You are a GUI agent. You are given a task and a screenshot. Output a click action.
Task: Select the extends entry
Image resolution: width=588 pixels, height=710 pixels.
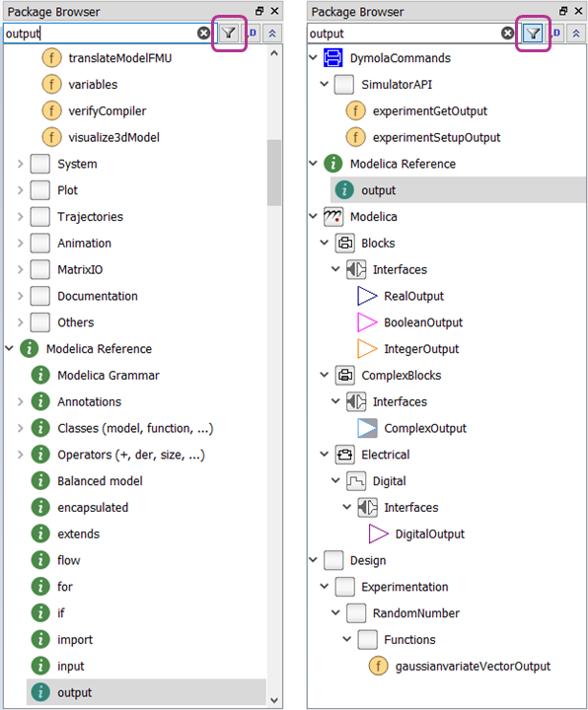[78, 533]
